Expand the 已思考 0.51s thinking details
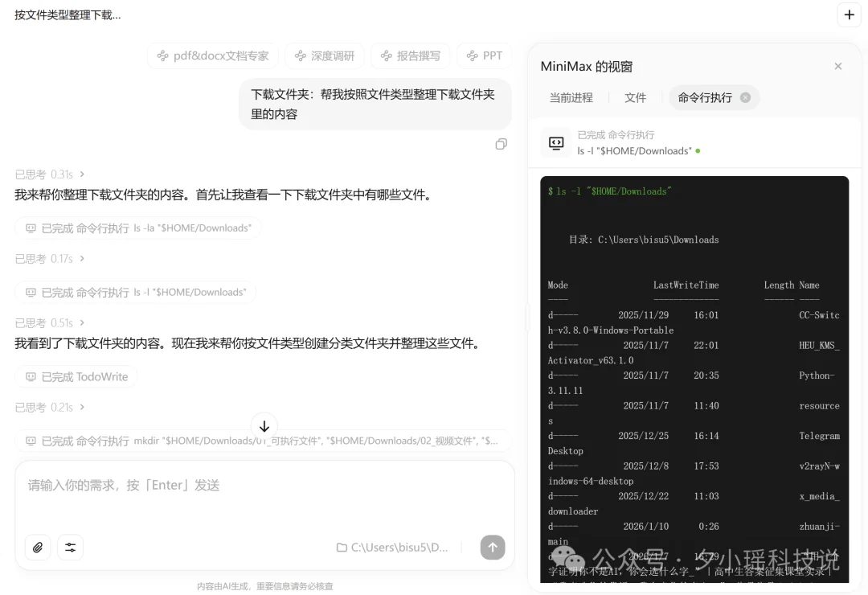The height and width of the screenshot is (595, 868). coord(50,322)
